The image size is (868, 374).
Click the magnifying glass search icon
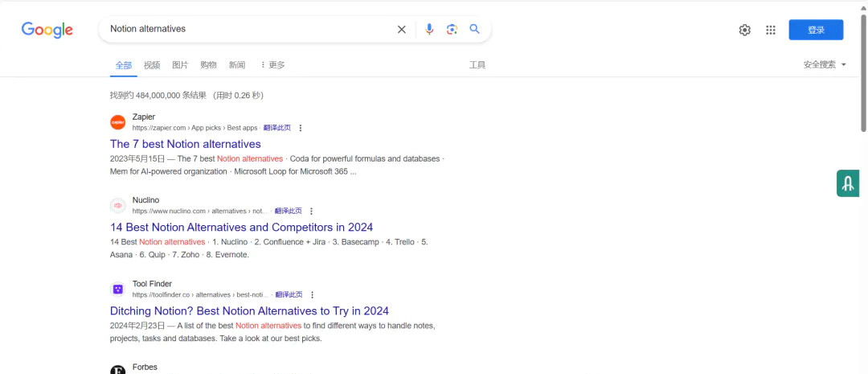(x=474, y=29)
